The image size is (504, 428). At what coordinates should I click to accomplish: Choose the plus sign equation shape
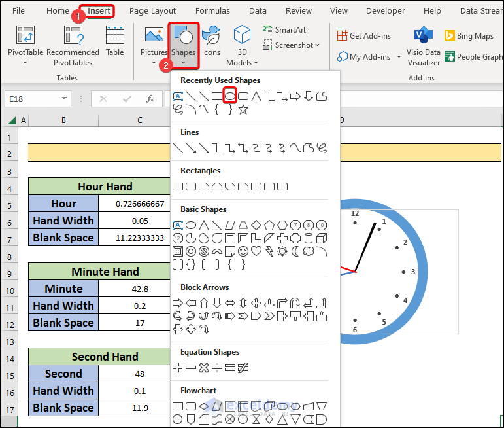tap(177, 367)
